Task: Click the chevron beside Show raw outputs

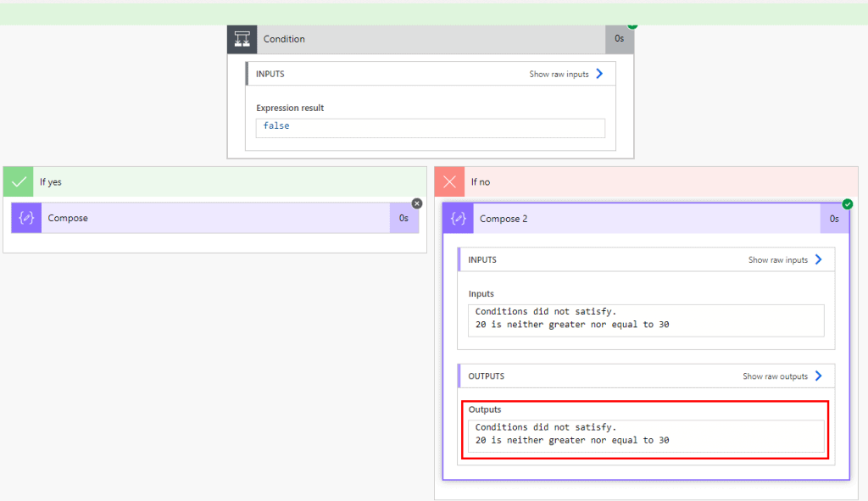Action: (819, 376)
